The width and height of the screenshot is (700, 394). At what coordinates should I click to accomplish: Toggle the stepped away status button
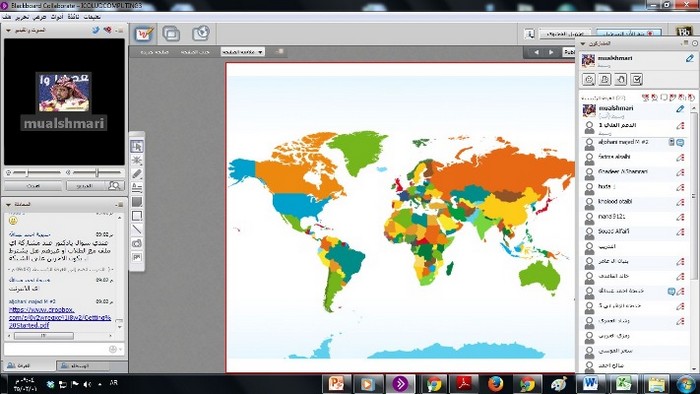605,80
